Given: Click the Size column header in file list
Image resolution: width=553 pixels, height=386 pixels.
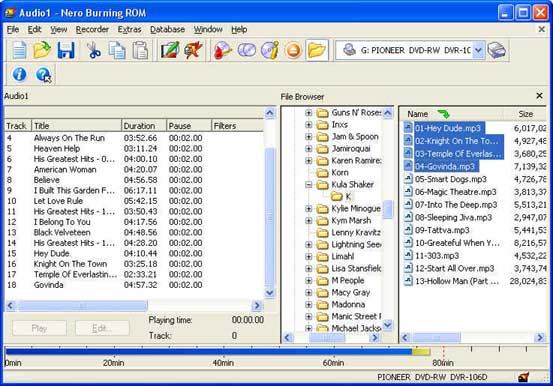Looking at the screenshot, I should pyautogui.click(x=525, y=114).
